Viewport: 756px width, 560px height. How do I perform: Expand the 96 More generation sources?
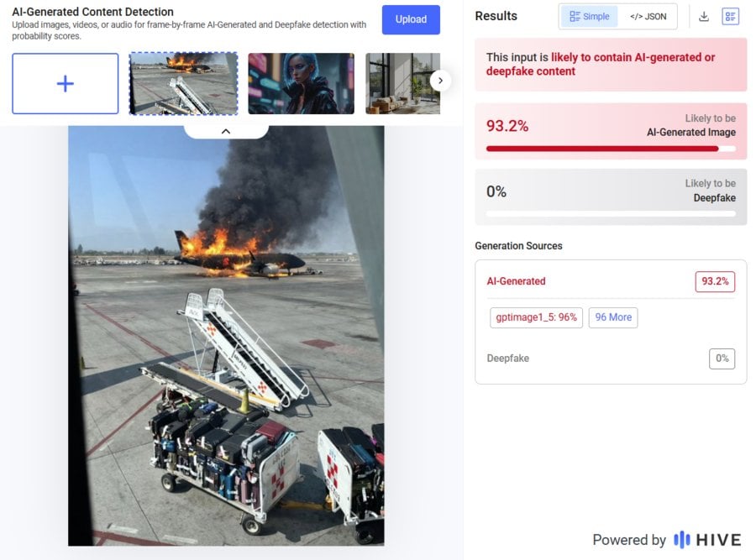point(613,317)
